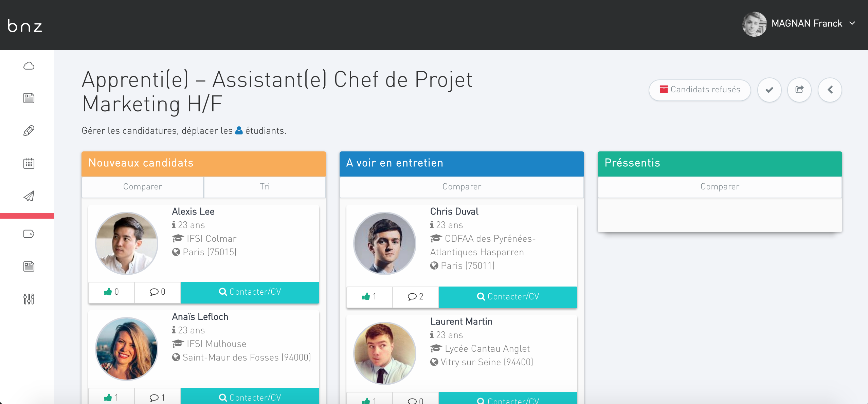Viewport: 868px width, 404px height.
Task: Click Comparer under A voir en entretien
Action: (462, 187)
